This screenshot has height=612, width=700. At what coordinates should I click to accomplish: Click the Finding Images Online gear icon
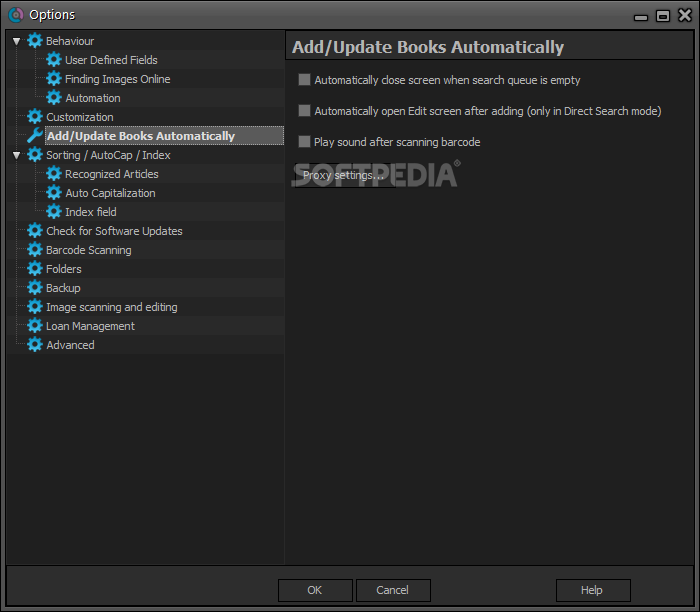[x=54, y=79]
